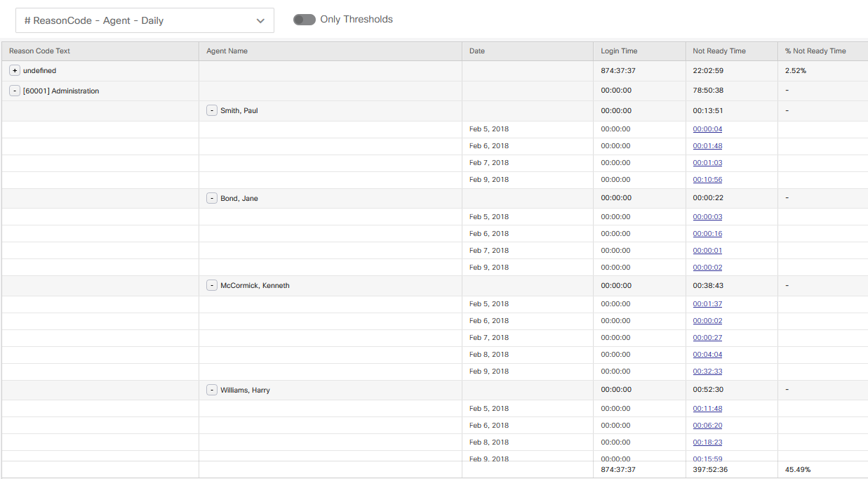Collapse the McCormick, Kenneth agent row
The width and height of the screenshot is (868, 479).
click(212, 286)
